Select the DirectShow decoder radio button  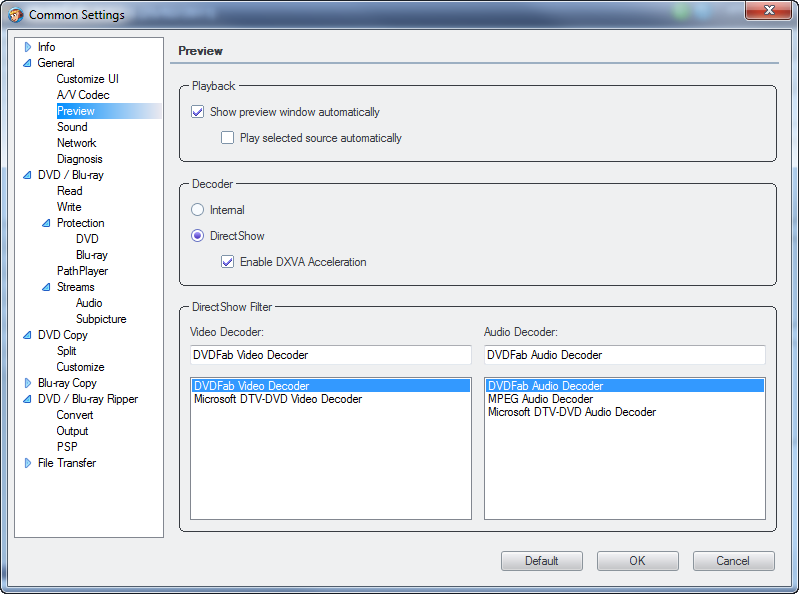(x=198, y=236)
